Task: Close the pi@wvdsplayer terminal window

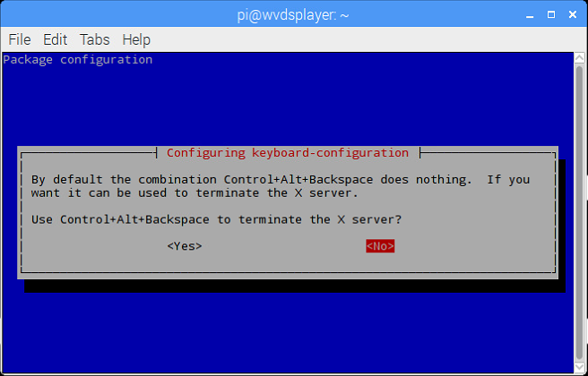Action: coord(573,15)
